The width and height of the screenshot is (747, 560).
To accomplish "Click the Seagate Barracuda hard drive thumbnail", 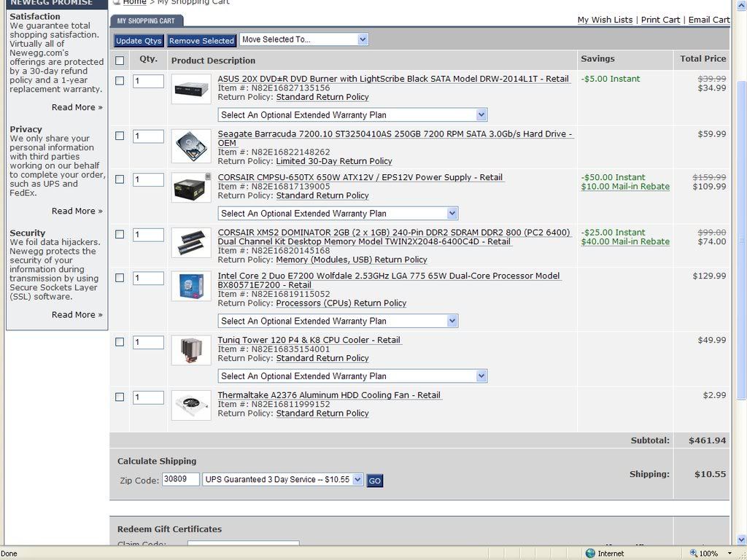I will tap(191, 146).
